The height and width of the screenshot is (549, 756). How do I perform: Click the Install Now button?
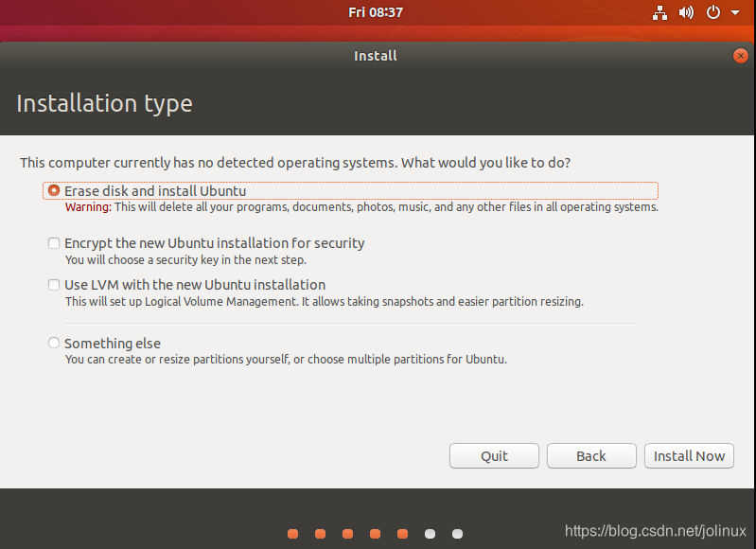689,456
